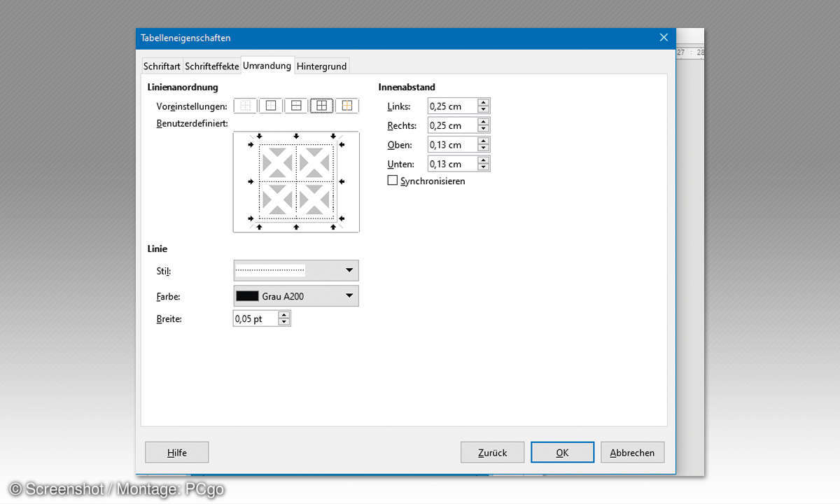The height and width of the screenshot is (504, 840).
Task: Click the Grau A200 black color swatch
Action: [248, 296]
